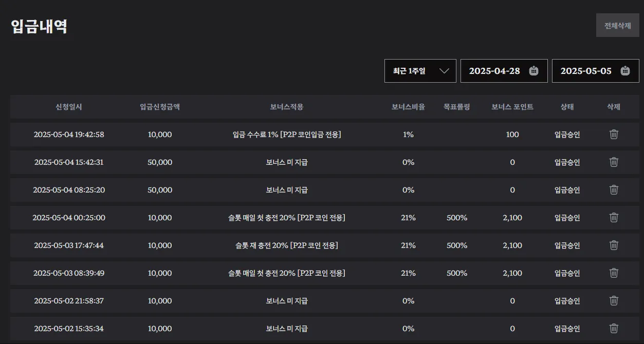Click trash icon for 2025-05-04 15:42:31 row
This screenshot has height=344, width=644.
614,162
